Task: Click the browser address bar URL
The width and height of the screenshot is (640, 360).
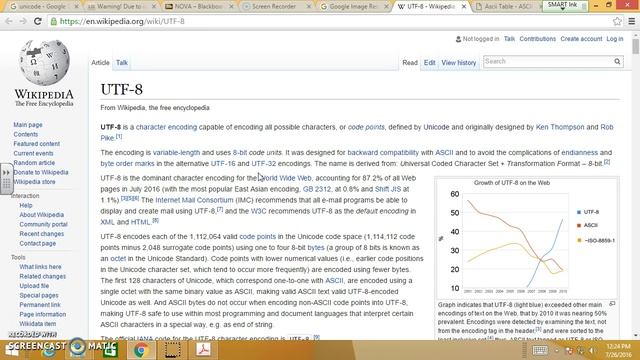Action: [x=122, y=21]
